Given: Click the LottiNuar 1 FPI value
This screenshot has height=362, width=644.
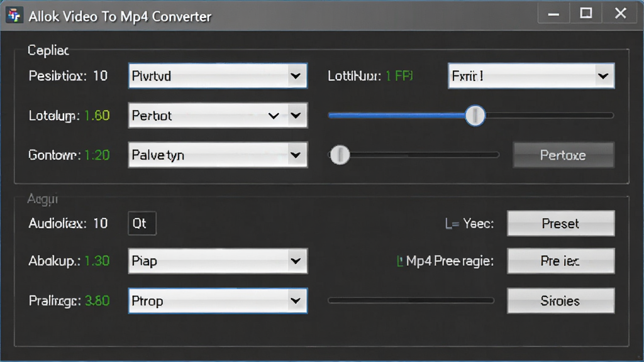Looking at the screenshot, I should (x=399, y=76).
